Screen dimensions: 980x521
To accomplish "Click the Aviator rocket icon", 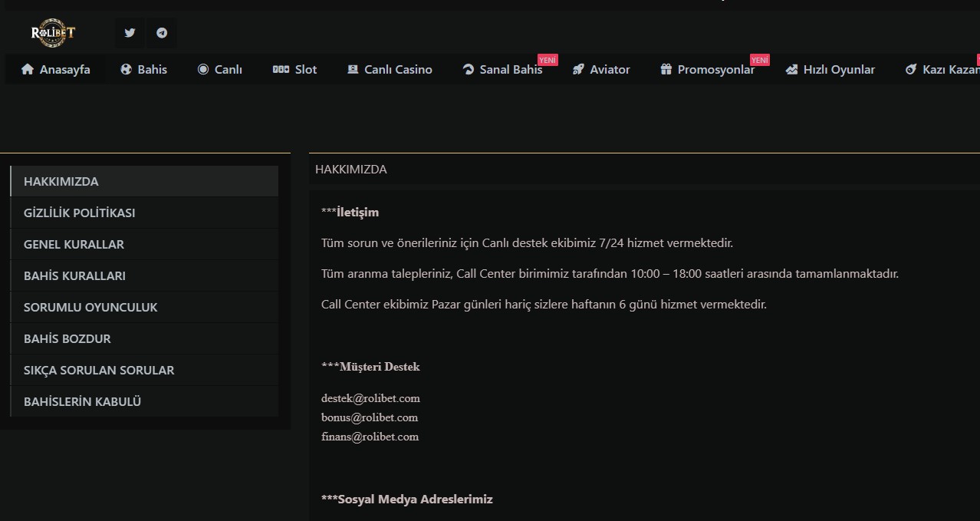I will point(579,70).
